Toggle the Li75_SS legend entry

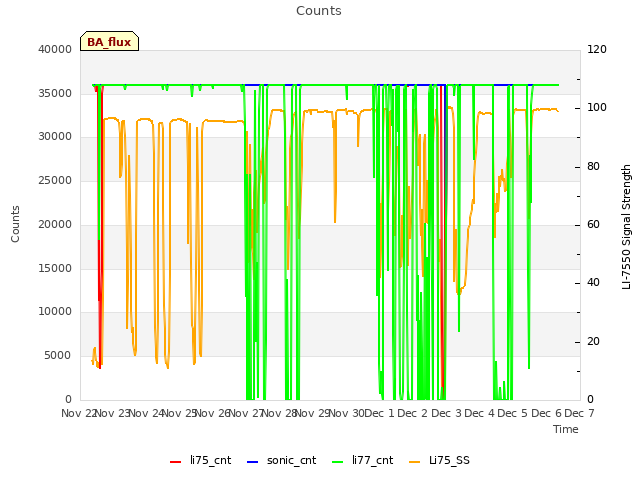click(x=439, y=461)
